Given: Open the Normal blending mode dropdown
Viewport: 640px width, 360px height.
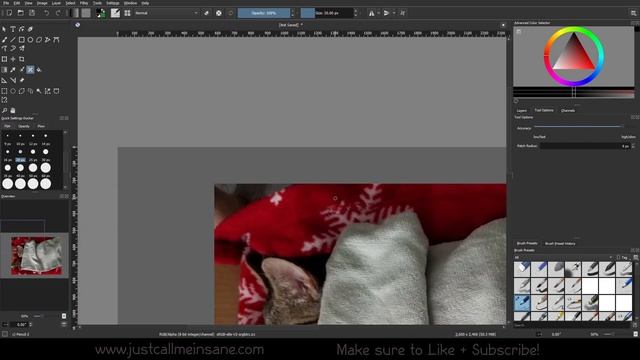Looking at the screenshot, I should [166, 13].
